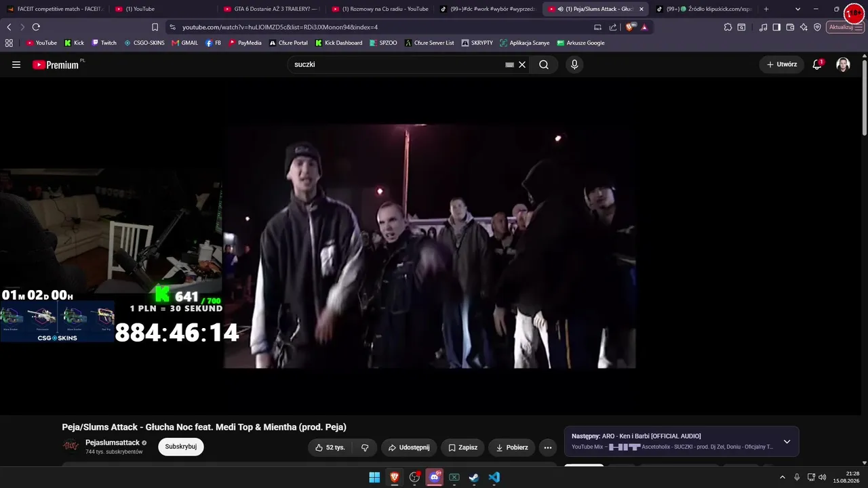868x488 pixels.
Task: Open the tab search chevron
Action: (797, 9)
